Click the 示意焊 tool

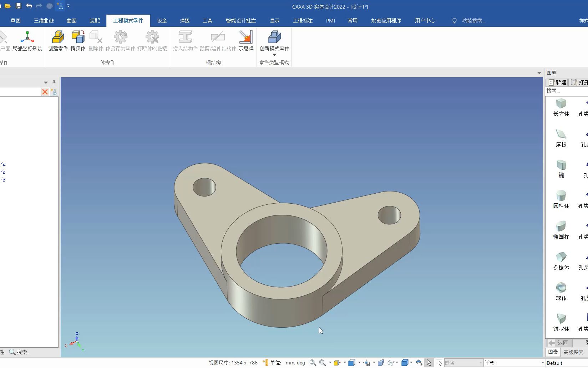click(246, 41)
